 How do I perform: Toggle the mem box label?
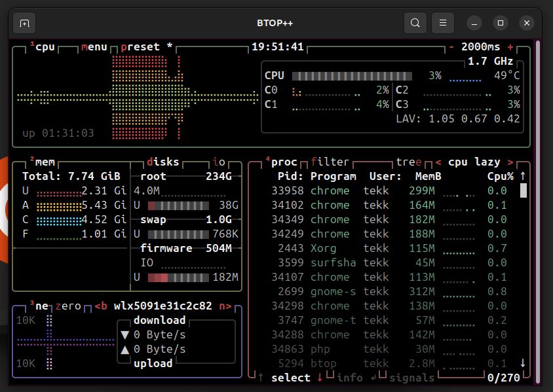point(43,162)
